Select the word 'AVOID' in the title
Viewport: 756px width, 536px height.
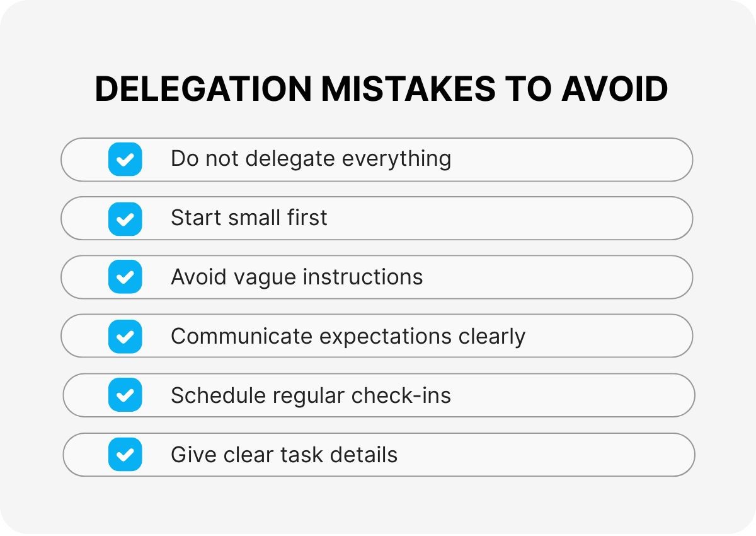(614, 90)
